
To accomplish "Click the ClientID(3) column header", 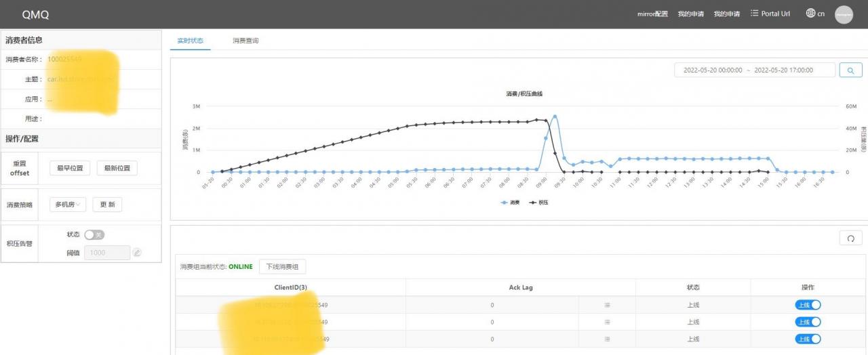I will tap(291, 287).
